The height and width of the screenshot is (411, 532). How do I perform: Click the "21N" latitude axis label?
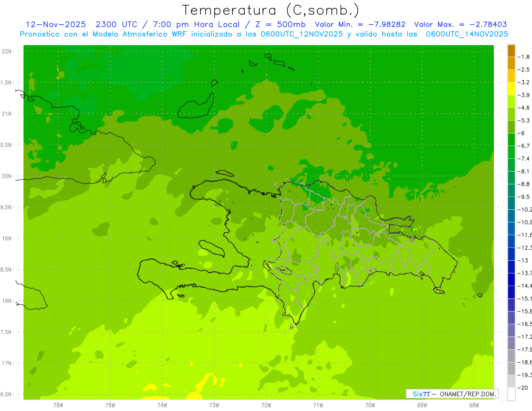[x=7, y=114]
